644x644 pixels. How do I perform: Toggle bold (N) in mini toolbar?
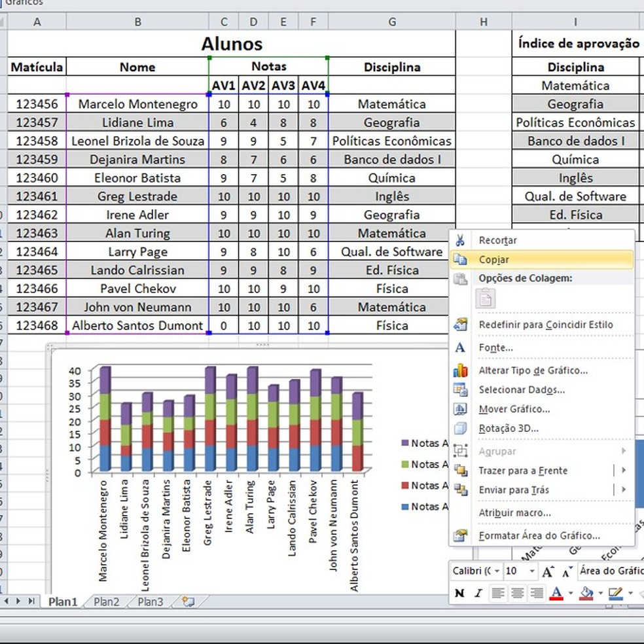tap(460, 593)
